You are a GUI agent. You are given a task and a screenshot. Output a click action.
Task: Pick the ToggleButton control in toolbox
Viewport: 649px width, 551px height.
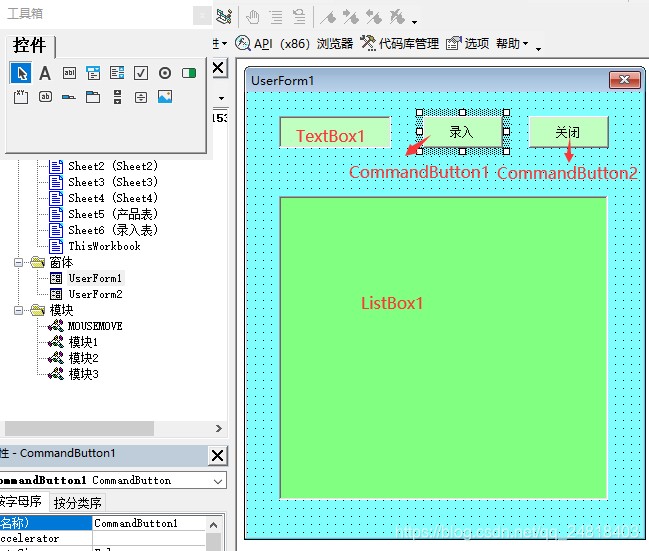point(189,73)
